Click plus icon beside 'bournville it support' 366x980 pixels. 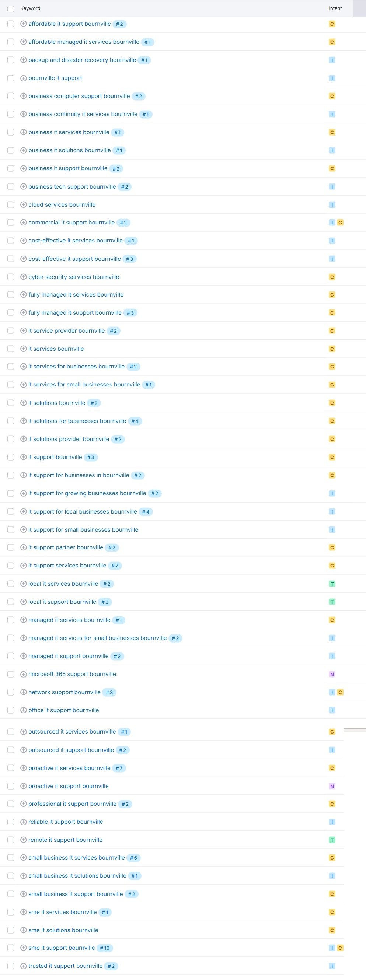point(23,78)
